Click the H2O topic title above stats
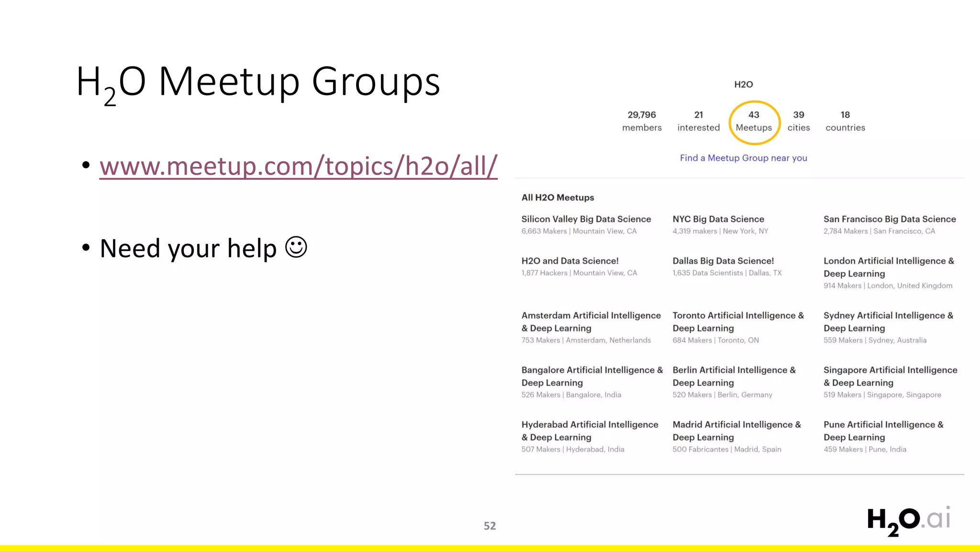The height and width of the screenshot is (551, 980). [x=743, y=84]
